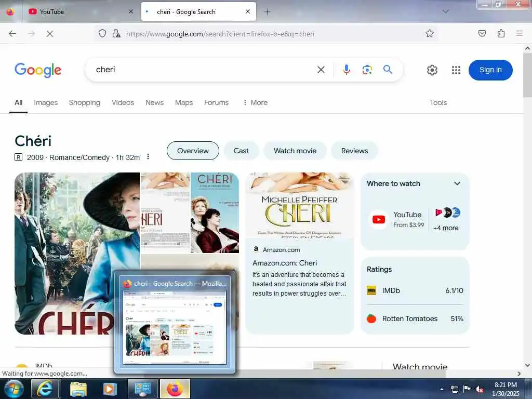Open the large Chéri poster with black hat

77,237
